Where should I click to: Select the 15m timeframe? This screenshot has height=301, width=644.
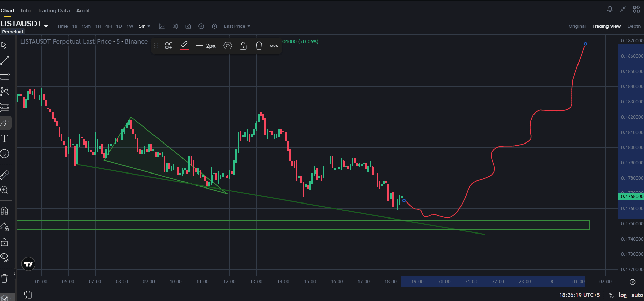pyautogui.click(x=86, y=26)
